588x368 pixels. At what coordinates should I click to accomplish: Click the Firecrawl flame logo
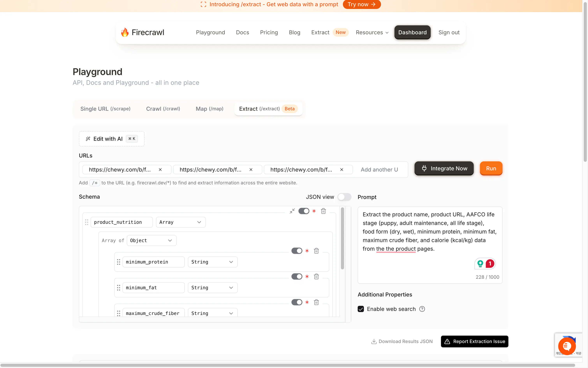125,32
